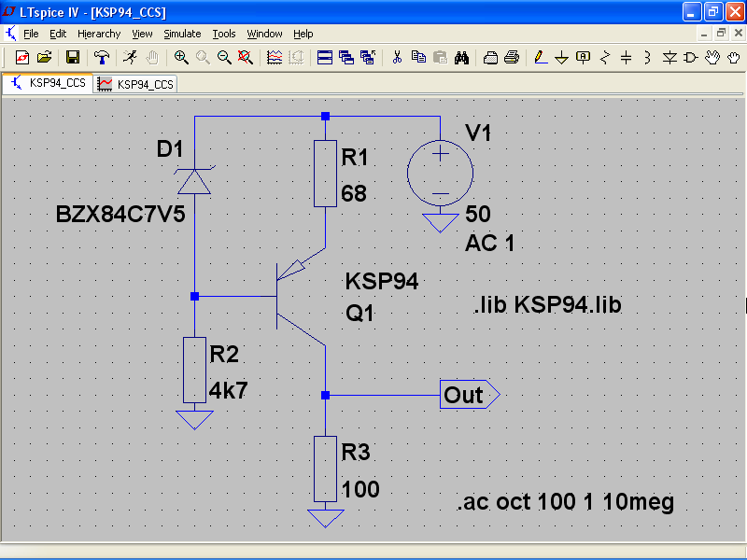Run the simulation with the running man icon
This screenshot has height=560, width=747.
click(x=130, y=58)
